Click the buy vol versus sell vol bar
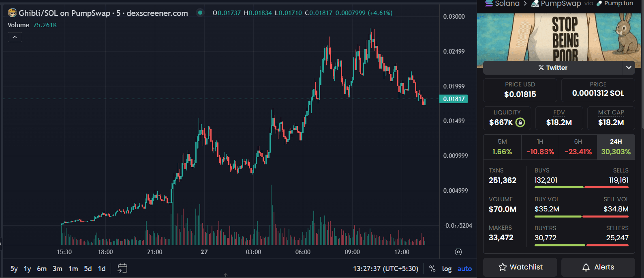 582,216
